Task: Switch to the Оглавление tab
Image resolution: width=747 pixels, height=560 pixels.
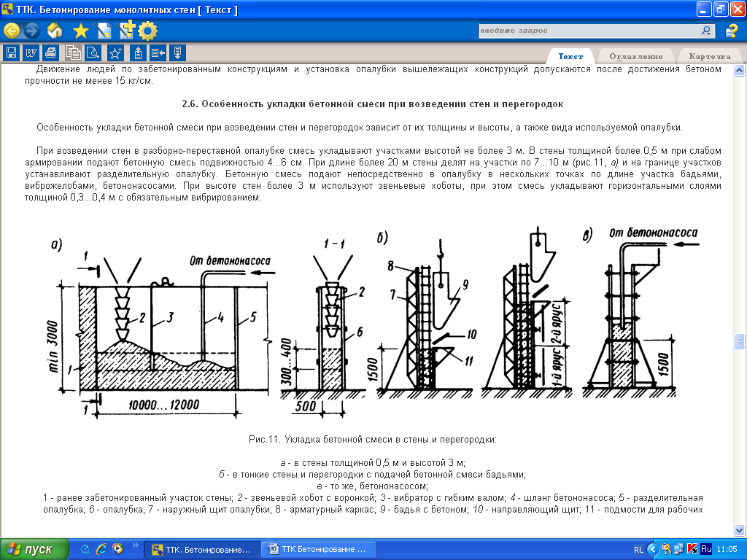Action: 635,56
